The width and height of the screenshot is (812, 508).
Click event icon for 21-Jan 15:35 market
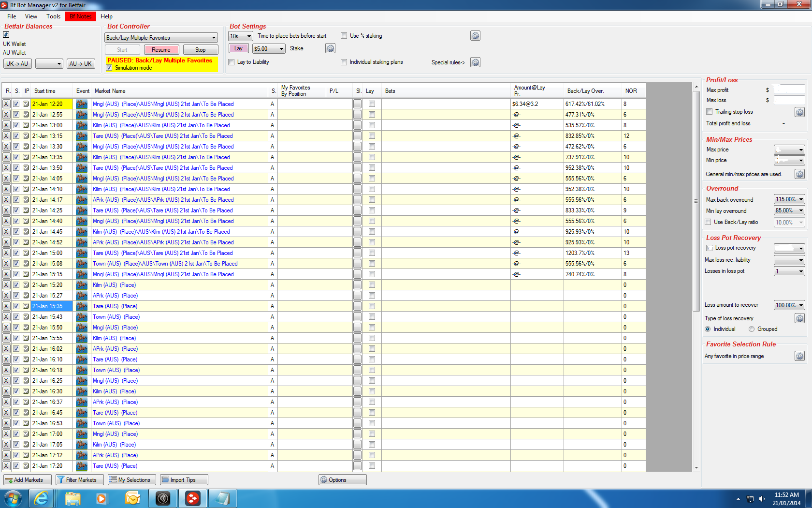pyautogui.click(x=82, y=306)
